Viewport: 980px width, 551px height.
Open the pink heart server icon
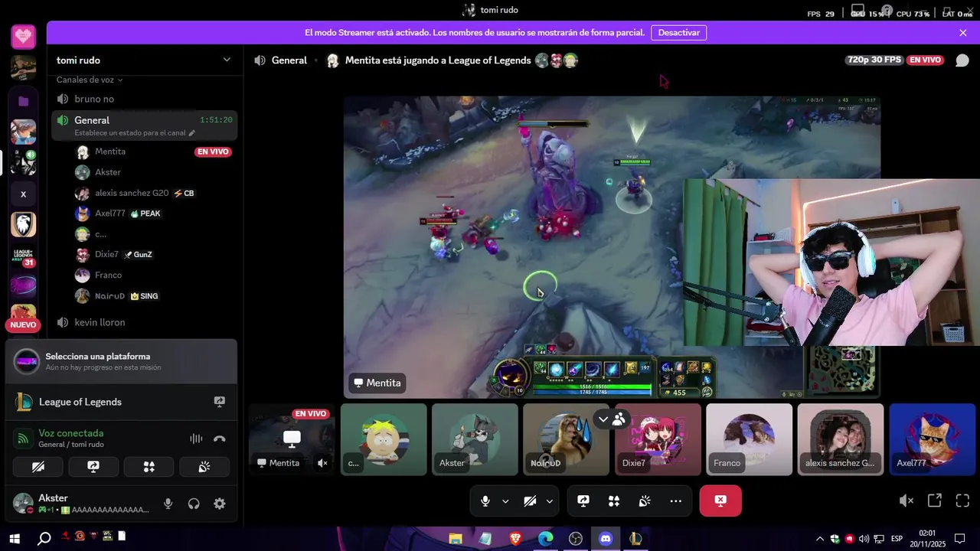[23, 36]
